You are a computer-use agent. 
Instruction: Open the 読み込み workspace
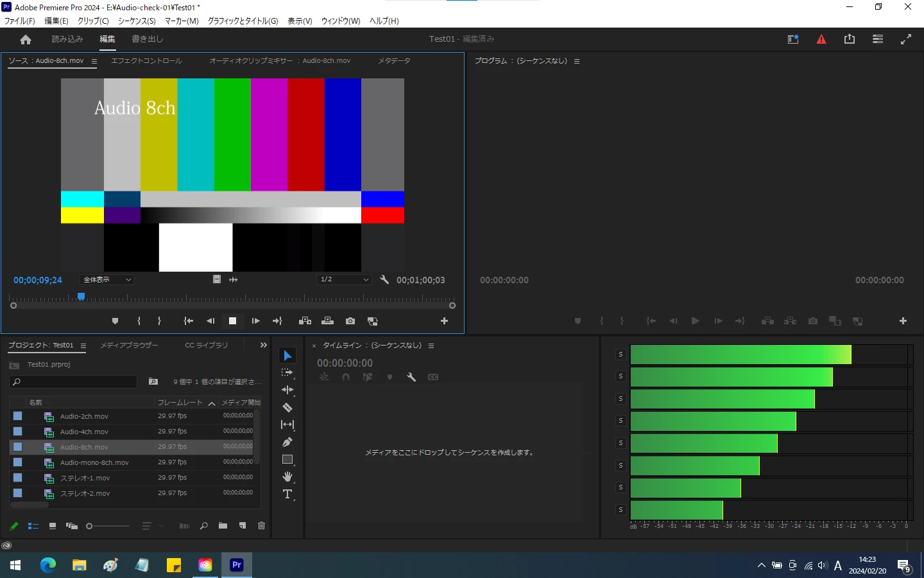click(x=67, y=39)
